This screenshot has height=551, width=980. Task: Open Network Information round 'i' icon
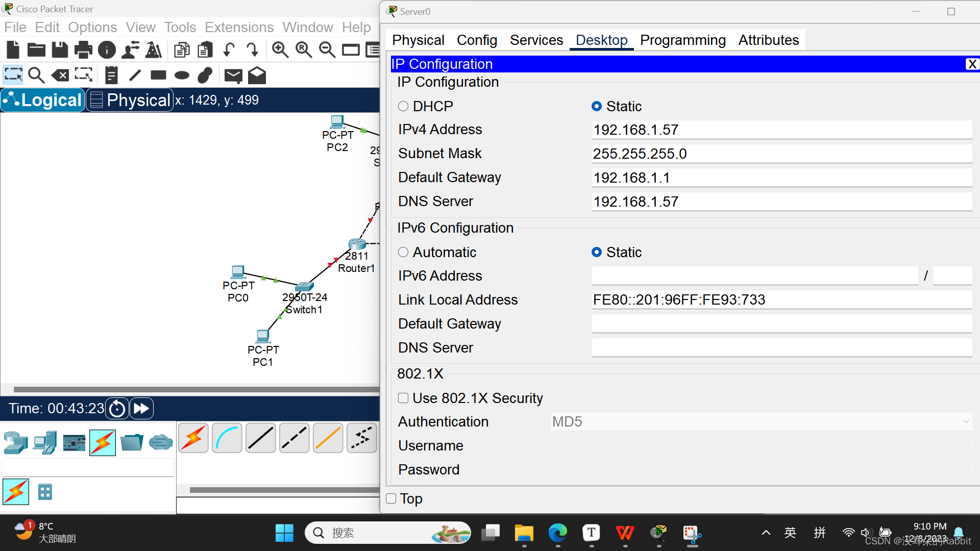click(x=107, y=49)
